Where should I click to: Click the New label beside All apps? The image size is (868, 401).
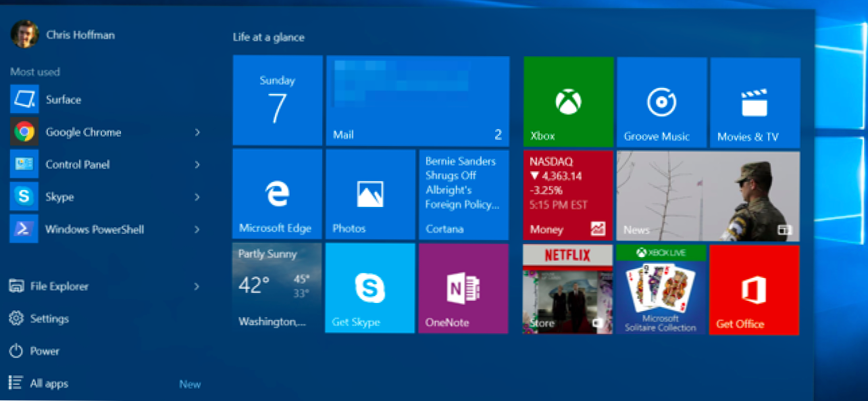(x=190, y=384)
